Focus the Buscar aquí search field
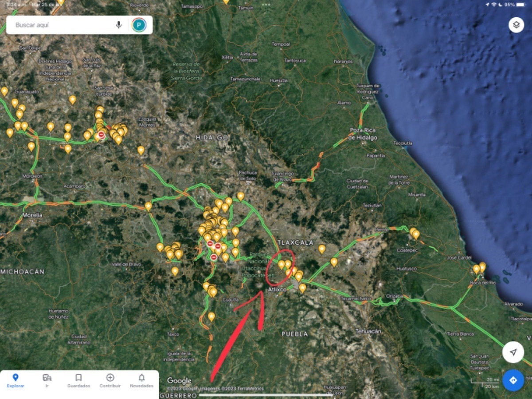Image resolution: width=532 pixels, height=399 pixels. coord(62,25)
